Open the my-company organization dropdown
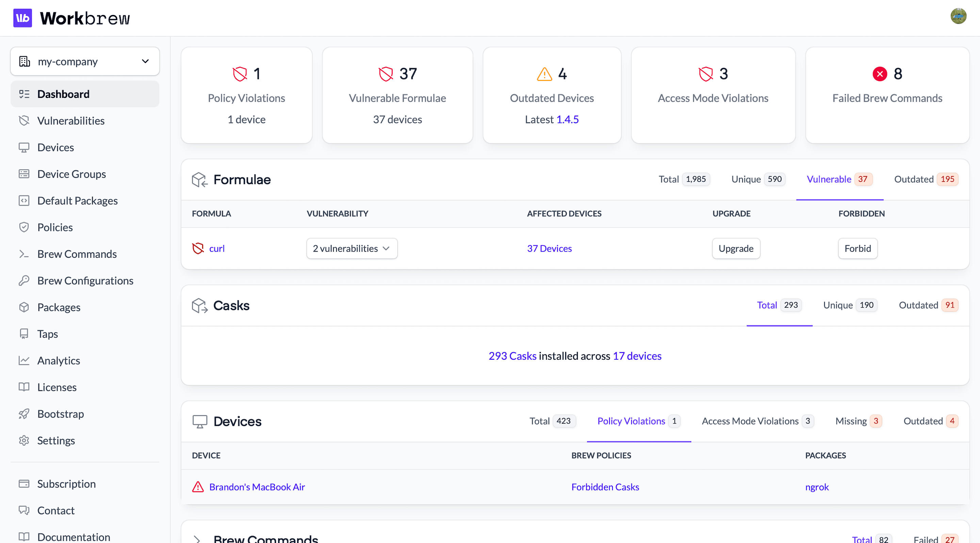Viewport: 980px width, 543px height. click(85, 61)
